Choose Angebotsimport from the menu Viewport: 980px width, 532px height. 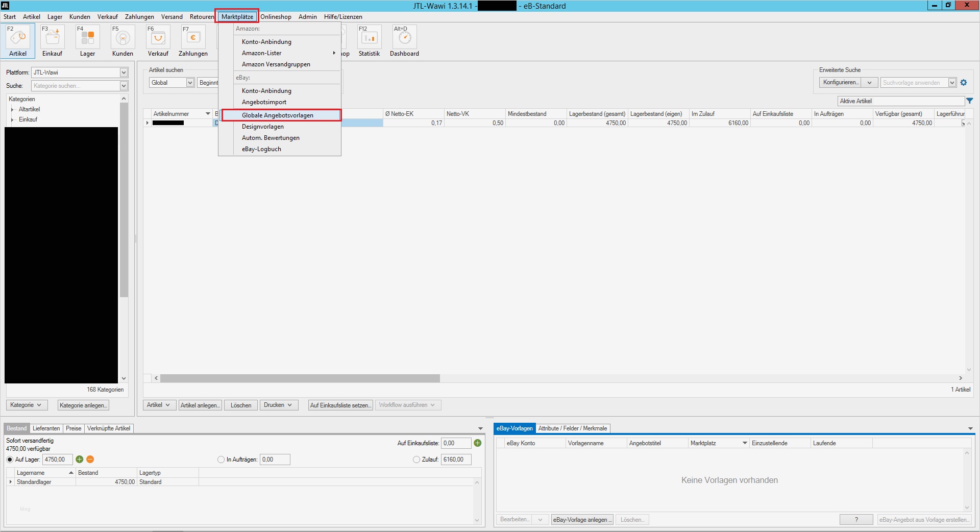tap(264, 102)
